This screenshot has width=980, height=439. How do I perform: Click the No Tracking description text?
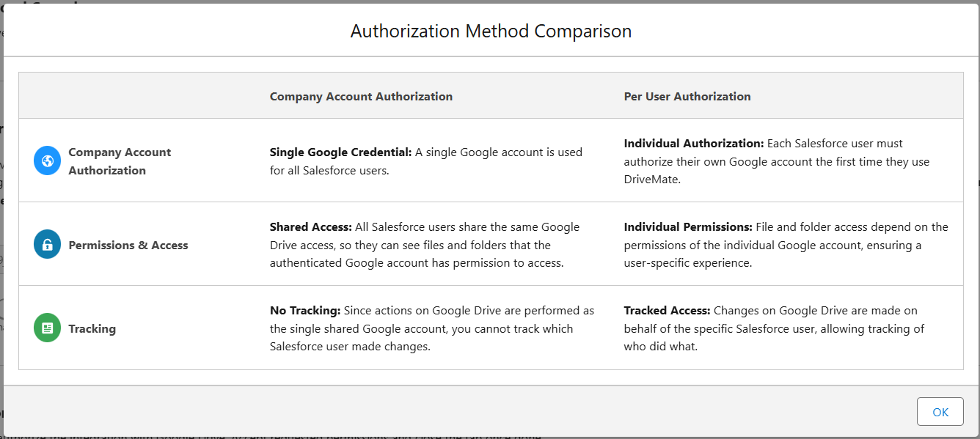click(x=425, y=328)
